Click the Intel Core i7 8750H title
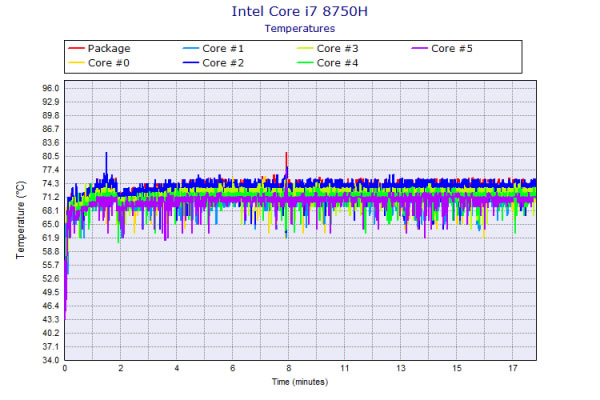 click(300, 11)
